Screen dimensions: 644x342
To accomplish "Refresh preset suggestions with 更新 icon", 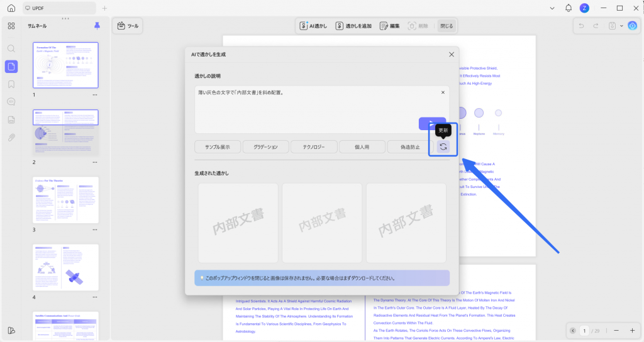I will click(443, 146).
